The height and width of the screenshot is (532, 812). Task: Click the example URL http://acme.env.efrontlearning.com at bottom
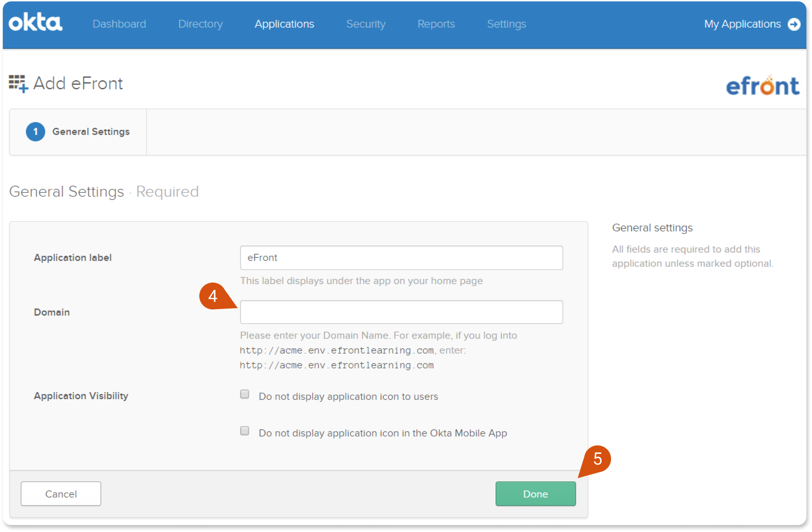point(336,365)
